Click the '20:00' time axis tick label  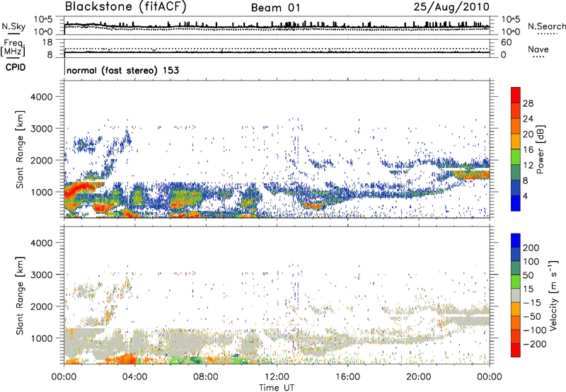[x=418, y=377]
